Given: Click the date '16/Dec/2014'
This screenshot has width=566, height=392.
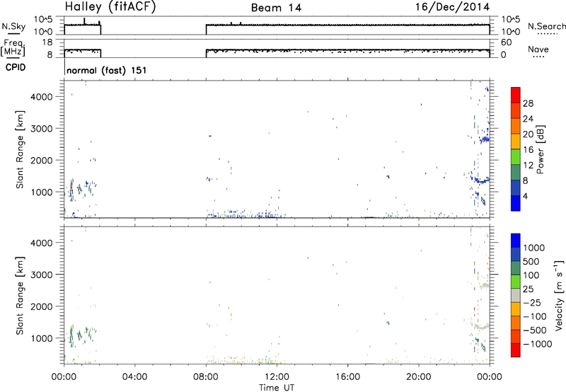Looking at the screenshot, I should [452, 7].
